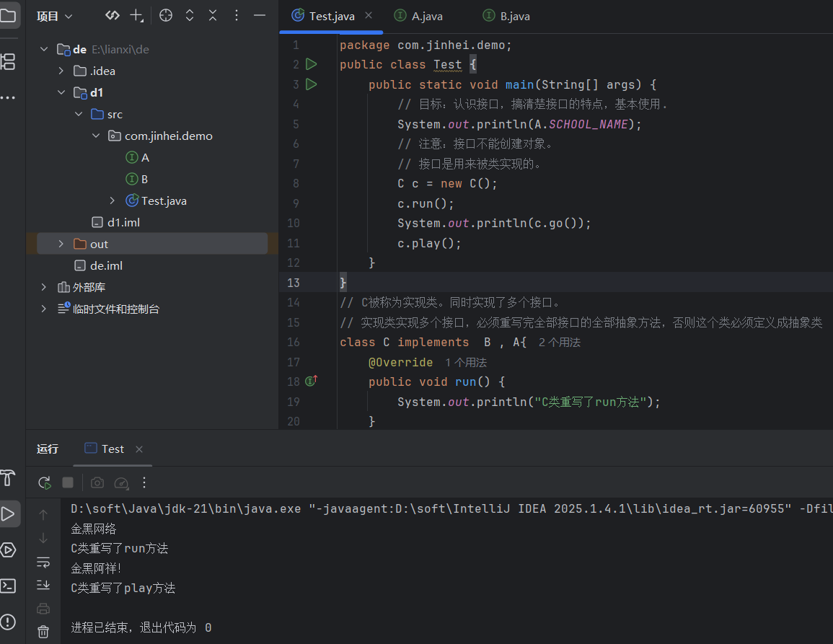
Task: Select d1.iml file in tree
Action: (116, 223)
